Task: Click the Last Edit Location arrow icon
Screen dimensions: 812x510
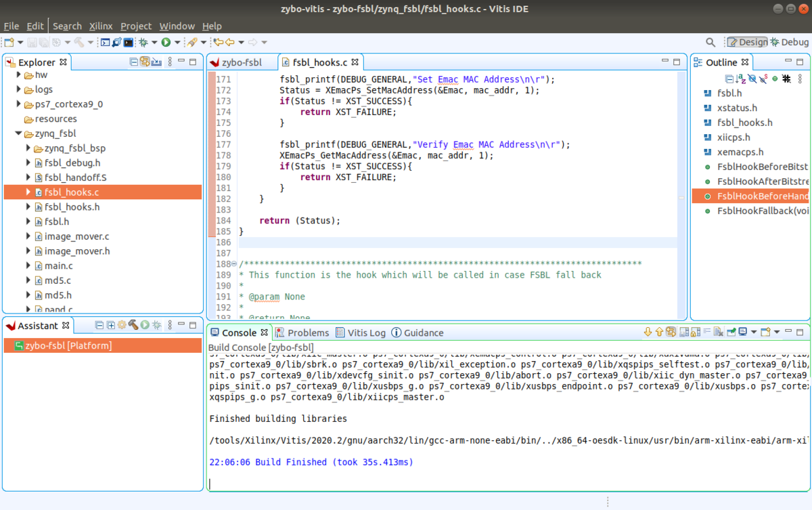Action: (218, 43)
